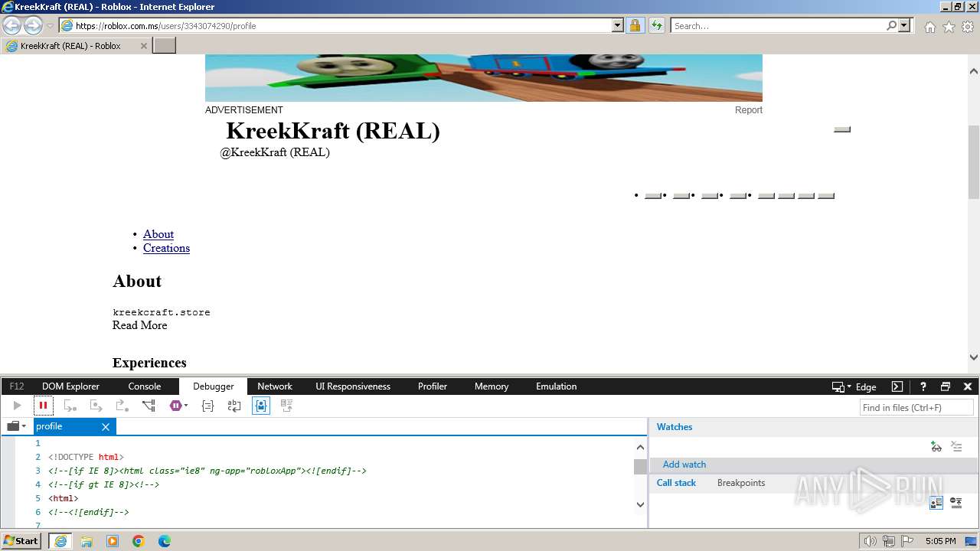Click the security lock icon
The image size is (980, 551).
click(635, 25)
